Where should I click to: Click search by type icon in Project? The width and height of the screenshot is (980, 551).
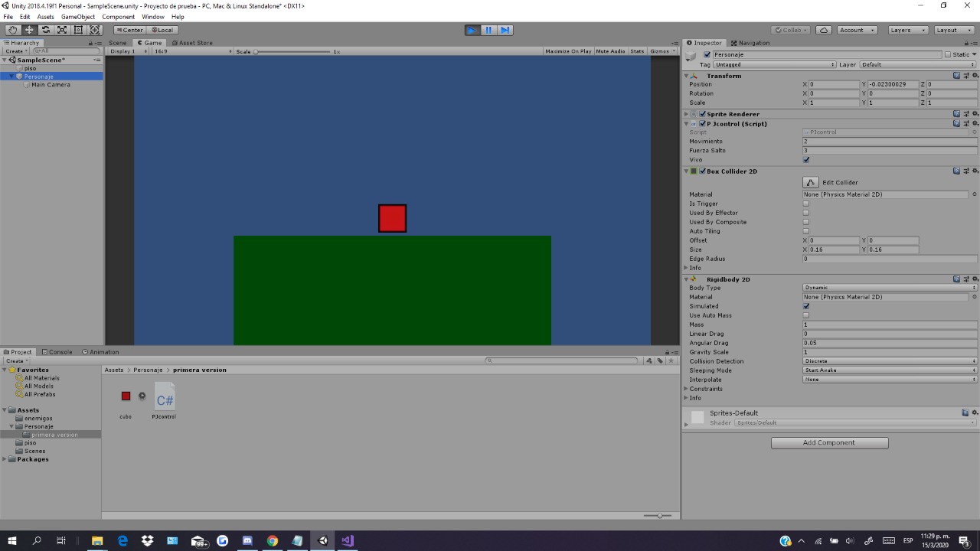click(649, 360)
